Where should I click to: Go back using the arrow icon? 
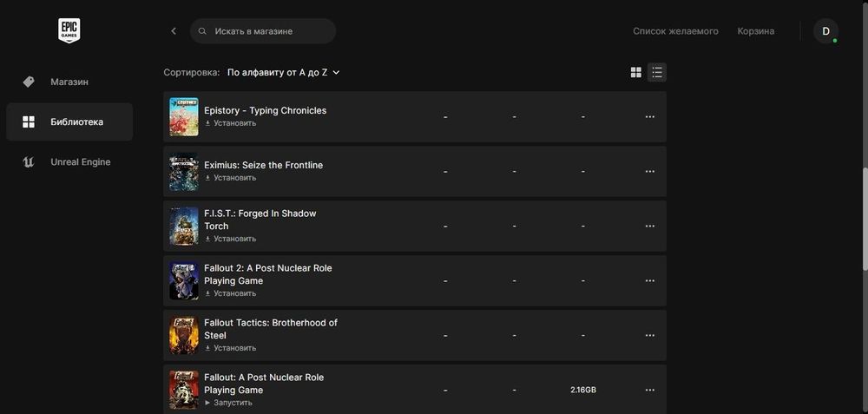[174, 31]
